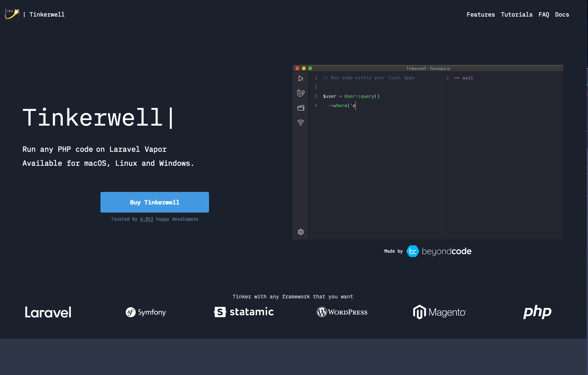Select the Symfony logo

pyautogui.click(x=146, y=312)
